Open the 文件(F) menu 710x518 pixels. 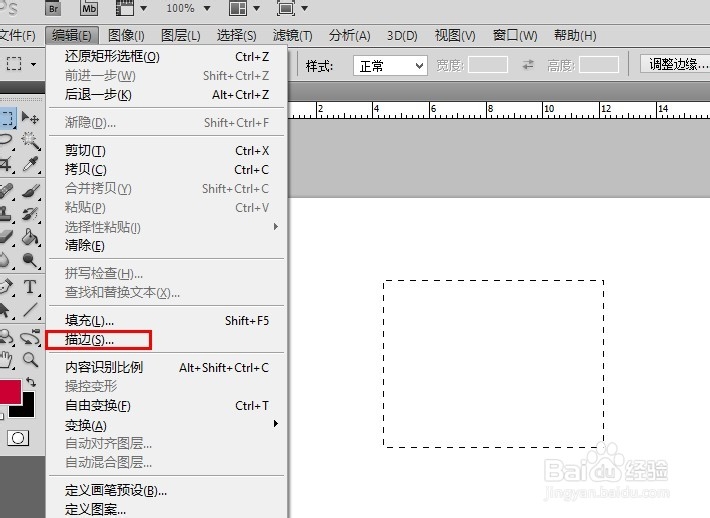[17, 35]
